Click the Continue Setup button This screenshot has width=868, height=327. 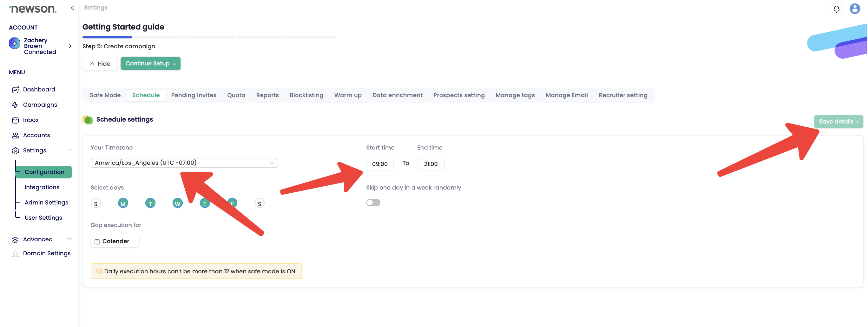click(150, 63)
